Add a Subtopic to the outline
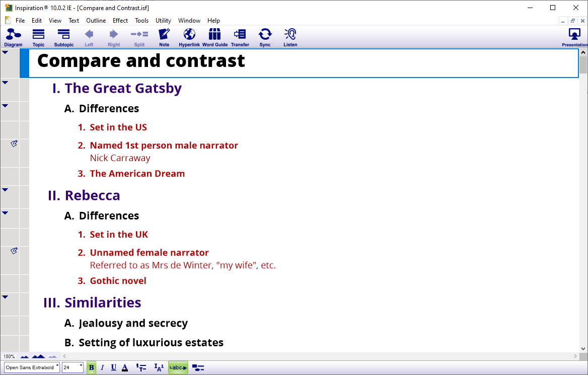The height and width of the screenshot is (375, 588). click(64, 37)
